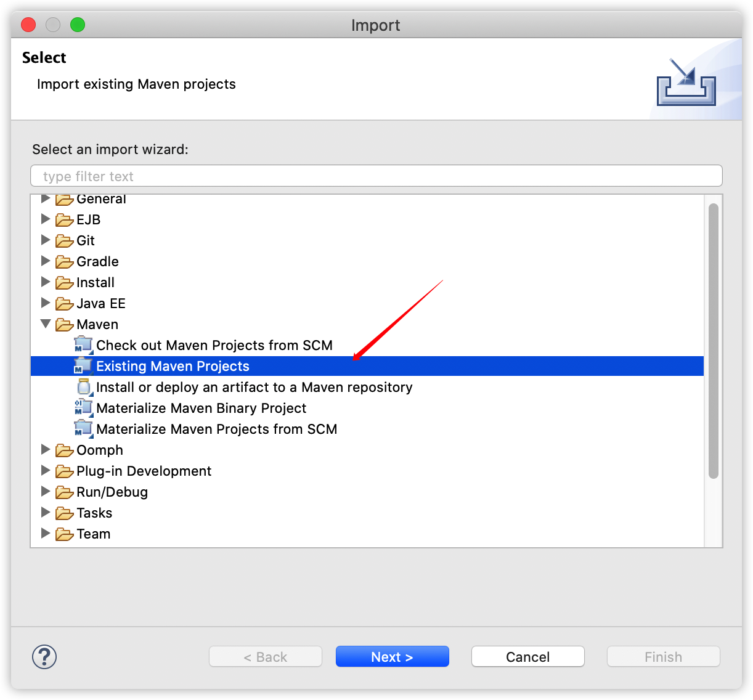
Task: Select the Oomph category label
Action: (100, 450)
